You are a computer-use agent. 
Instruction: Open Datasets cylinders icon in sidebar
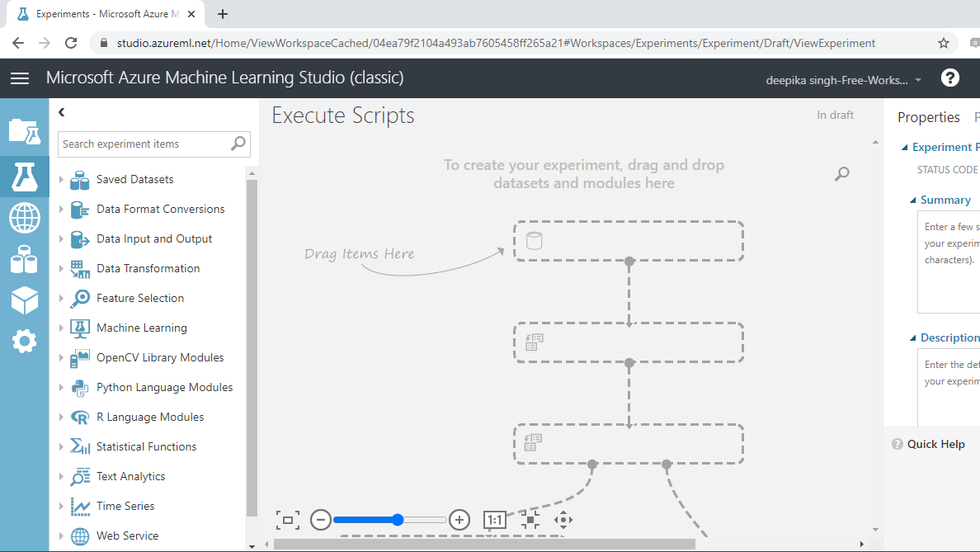(x=25, y=259)
